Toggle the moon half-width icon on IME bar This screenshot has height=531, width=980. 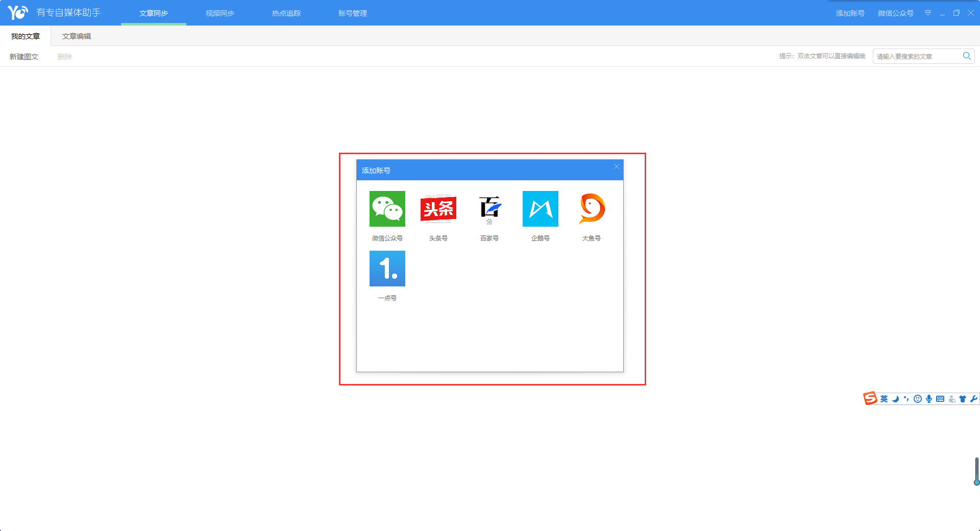(895, 399)
